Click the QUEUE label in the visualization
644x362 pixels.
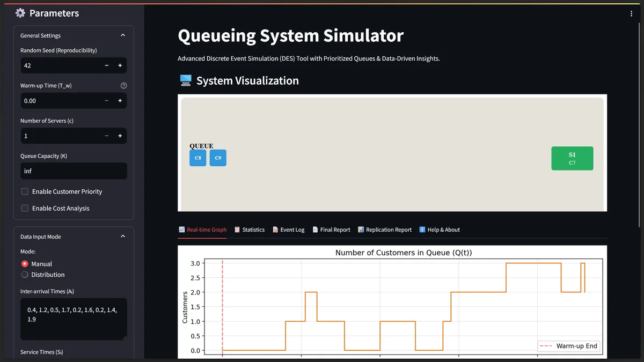(x=201, y=146)
